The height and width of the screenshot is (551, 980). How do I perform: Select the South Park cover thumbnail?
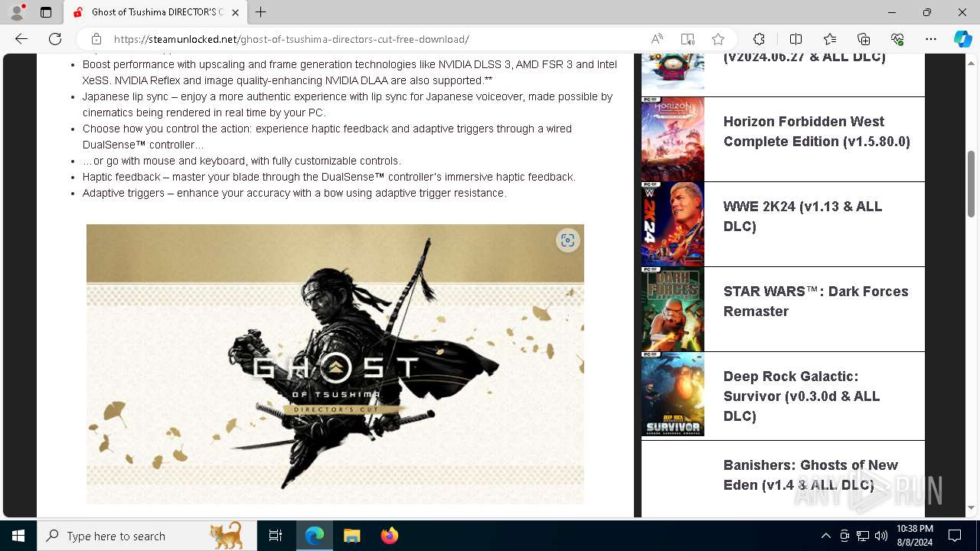point(673,73)
